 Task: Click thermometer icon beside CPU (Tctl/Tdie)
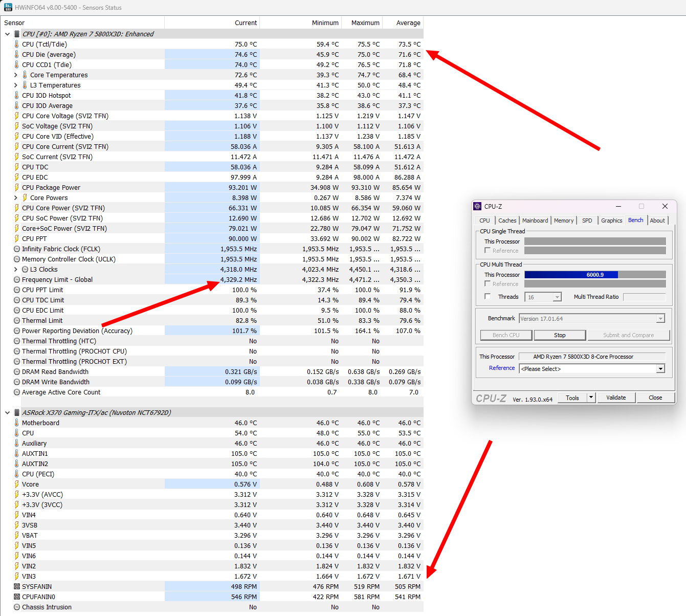tap(17, 44)
